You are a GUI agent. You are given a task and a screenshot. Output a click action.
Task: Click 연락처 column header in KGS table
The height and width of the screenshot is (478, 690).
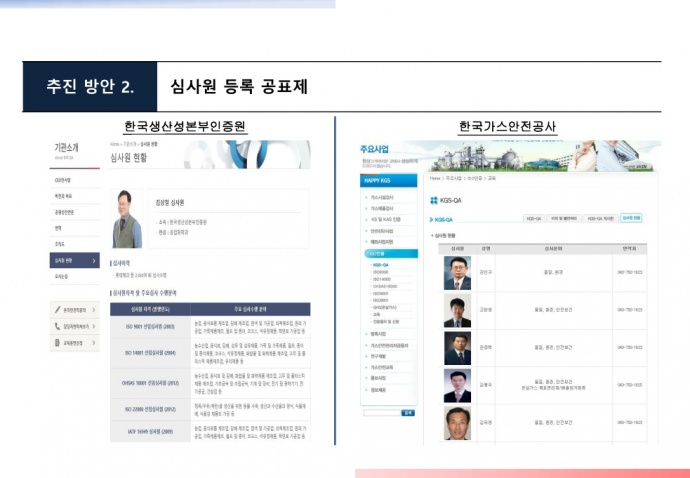629,249
